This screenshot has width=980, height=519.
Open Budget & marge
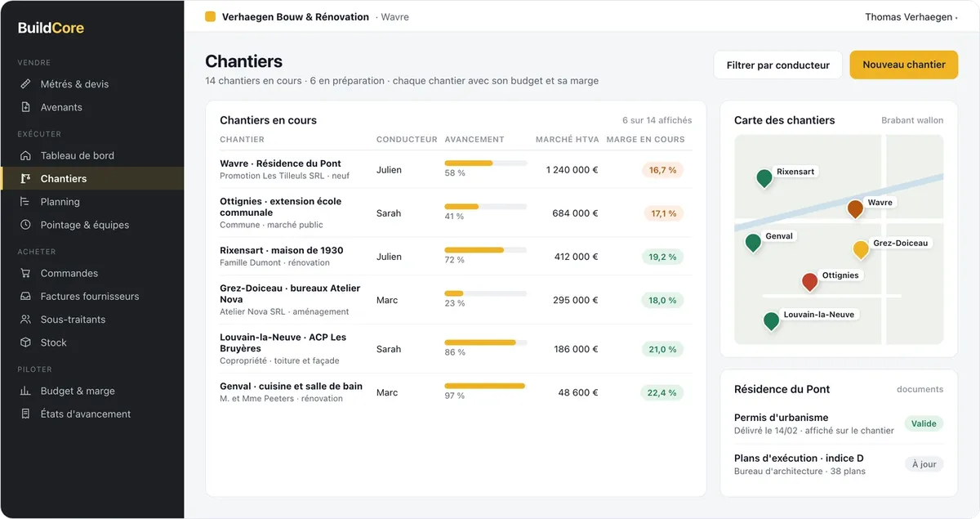pos(92,391)
